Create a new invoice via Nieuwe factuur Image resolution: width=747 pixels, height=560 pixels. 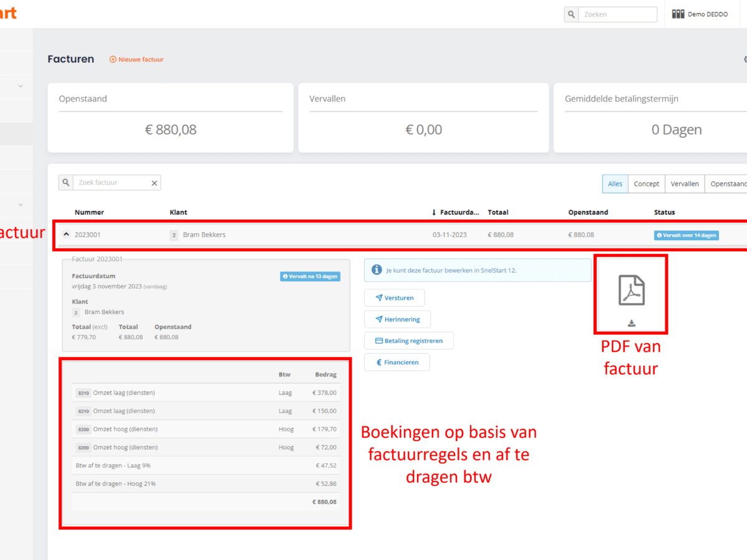(137, 60)
